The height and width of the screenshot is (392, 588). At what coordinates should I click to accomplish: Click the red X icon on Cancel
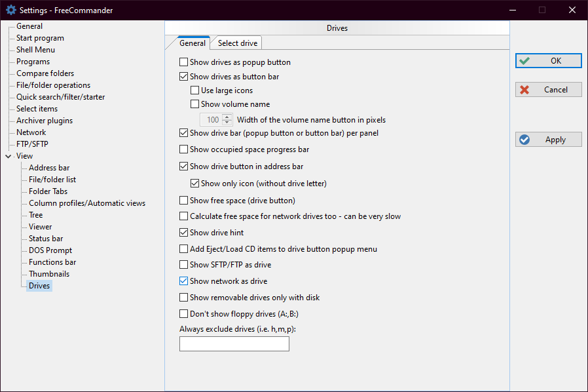524,90
